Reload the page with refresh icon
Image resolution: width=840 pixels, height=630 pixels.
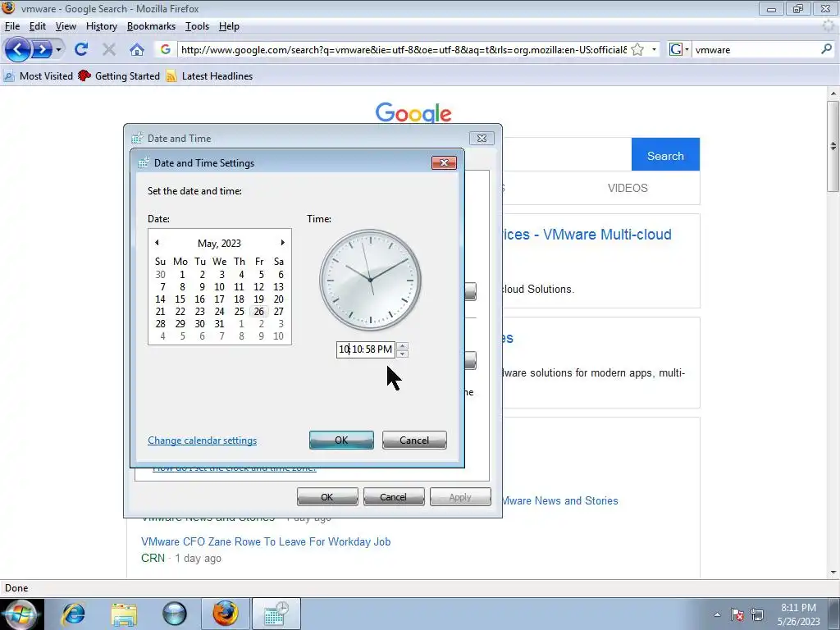pyautogui.click(x=81, y=50)
